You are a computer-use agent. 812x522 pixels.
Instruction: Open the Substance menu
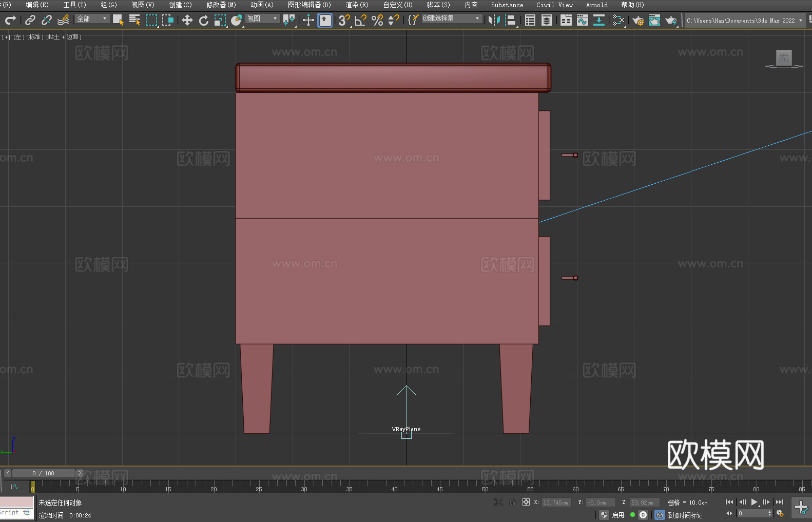(507, 5)
